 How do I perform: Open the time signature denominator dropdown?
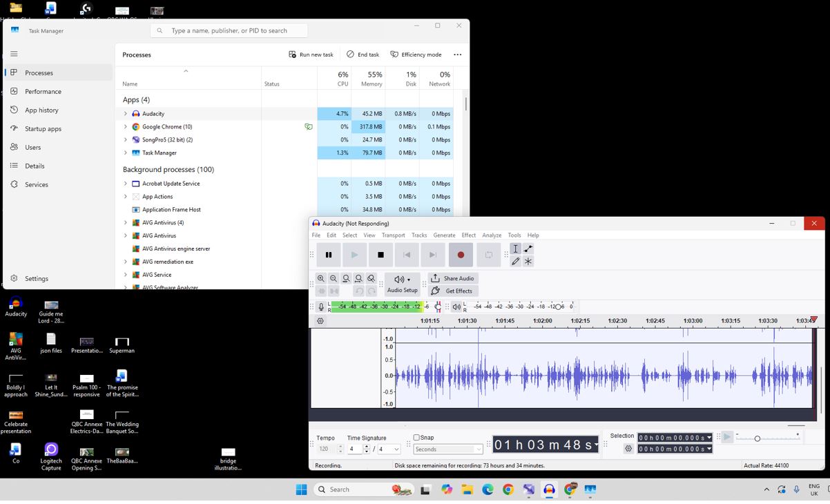pos(396,449)
